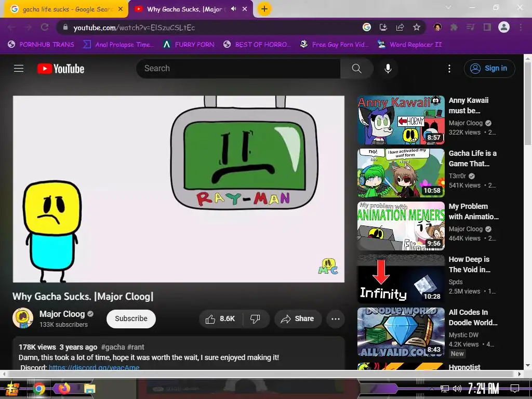Bookmark this page with star icon

[417, 28]
